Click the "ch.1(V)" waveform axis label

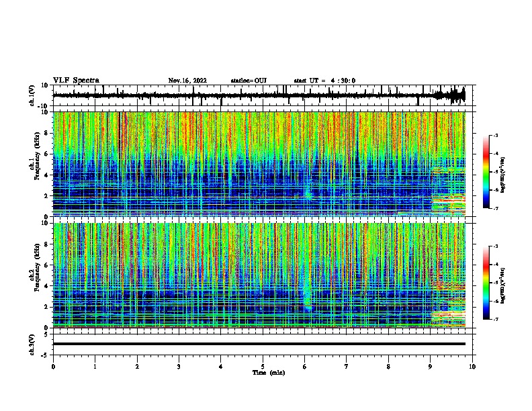click(32, 95)
